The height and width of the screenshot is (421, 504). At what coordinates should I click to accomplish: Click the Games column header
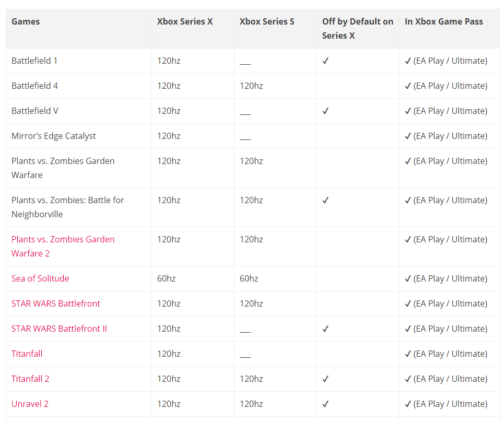click(x=26, y=21)
